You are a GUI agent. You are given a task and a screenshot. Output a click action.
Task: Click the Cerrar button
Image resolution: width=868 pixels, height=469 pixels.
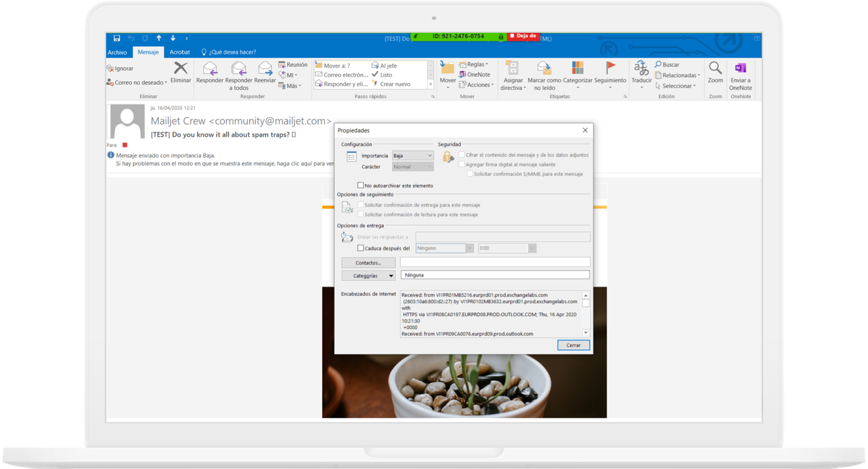574,345
